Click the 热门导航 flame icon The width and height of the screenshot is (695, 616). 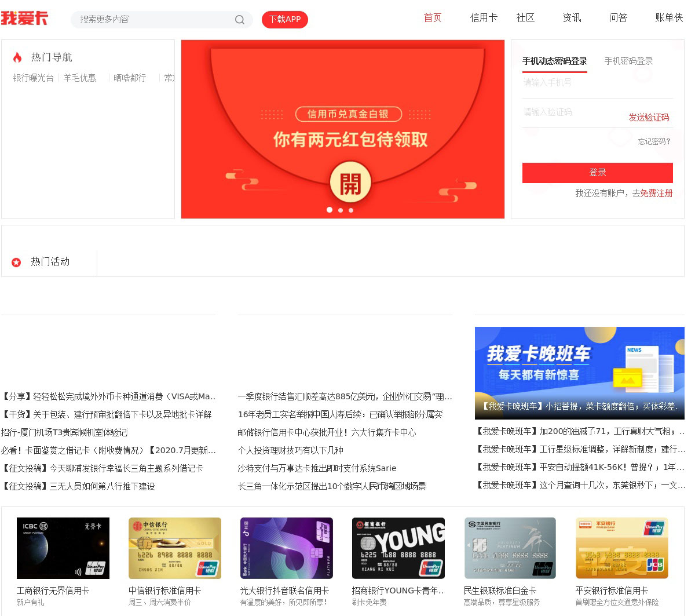[x=17, y=57]
